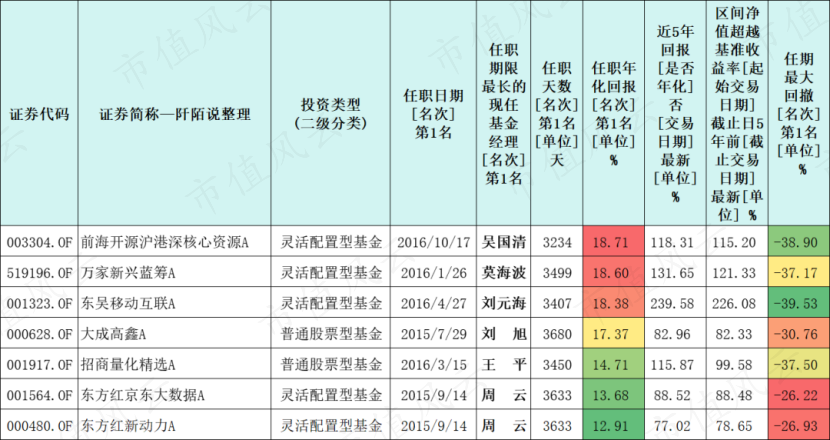The image size is (830, 440).
Task: Click the 证券简称—阡陌说整理 header cell
Action: click(x=175, y=113)
